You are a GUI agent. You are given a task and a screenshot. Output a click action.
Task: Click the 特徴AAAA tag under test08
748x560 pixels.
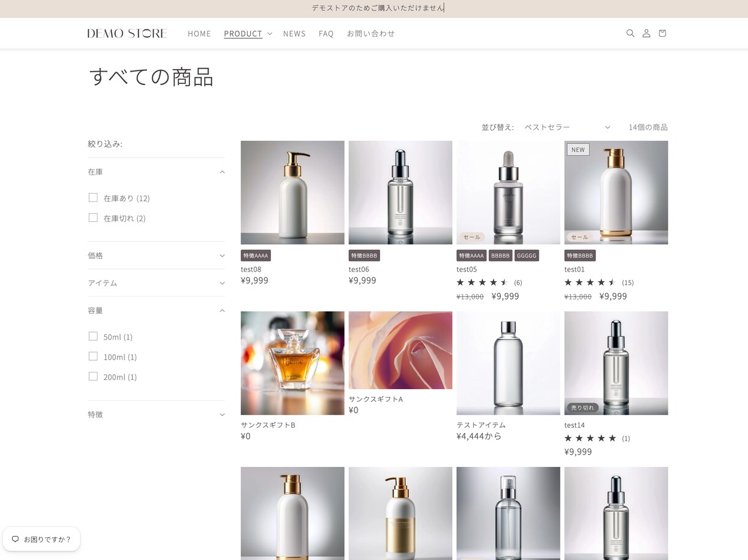[x=256, y=255]
